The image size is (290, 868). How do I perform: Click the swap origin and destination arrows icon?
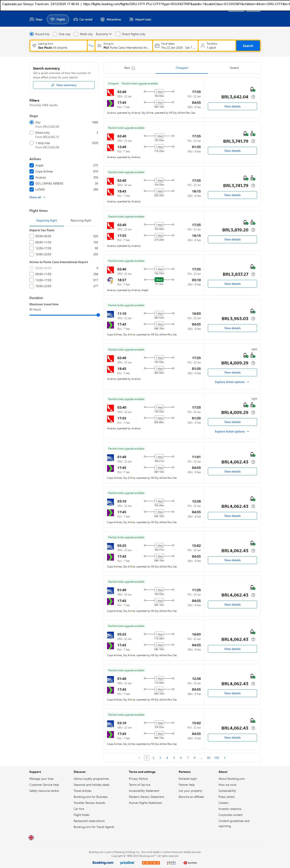91,46
